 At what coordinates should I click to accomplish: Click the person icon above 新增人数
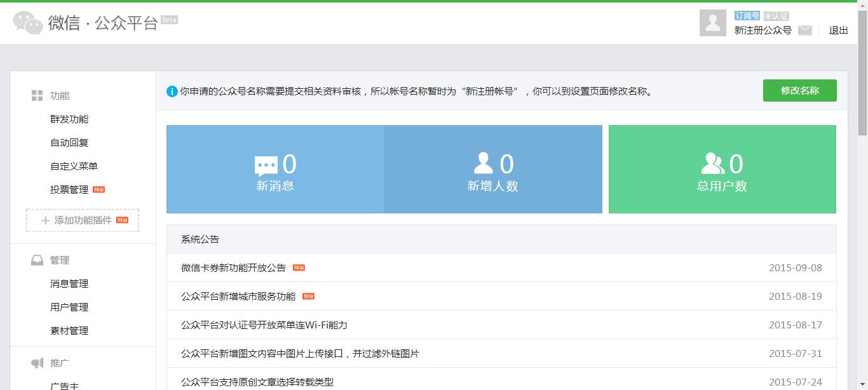pyautogui.click(x=483, y=163)
